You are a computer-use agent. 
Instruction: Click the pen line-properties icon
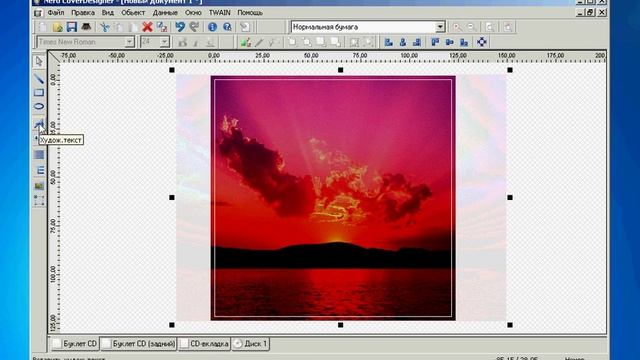click(259, 42)
